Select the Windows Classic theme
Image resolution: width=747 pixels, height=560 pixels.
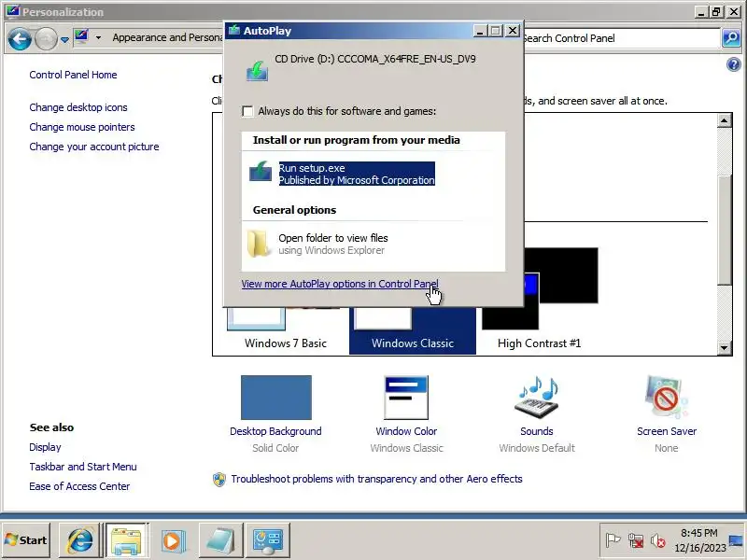click(x=413, y=331)
